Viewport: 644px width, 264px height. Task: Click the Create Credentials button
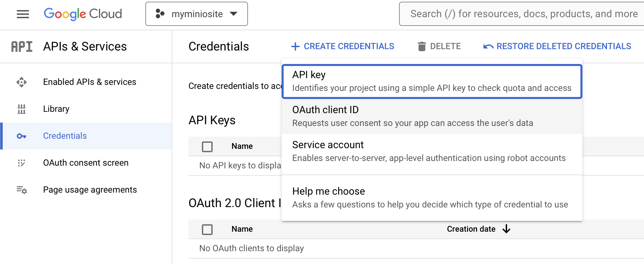click(x=343, y=46)
